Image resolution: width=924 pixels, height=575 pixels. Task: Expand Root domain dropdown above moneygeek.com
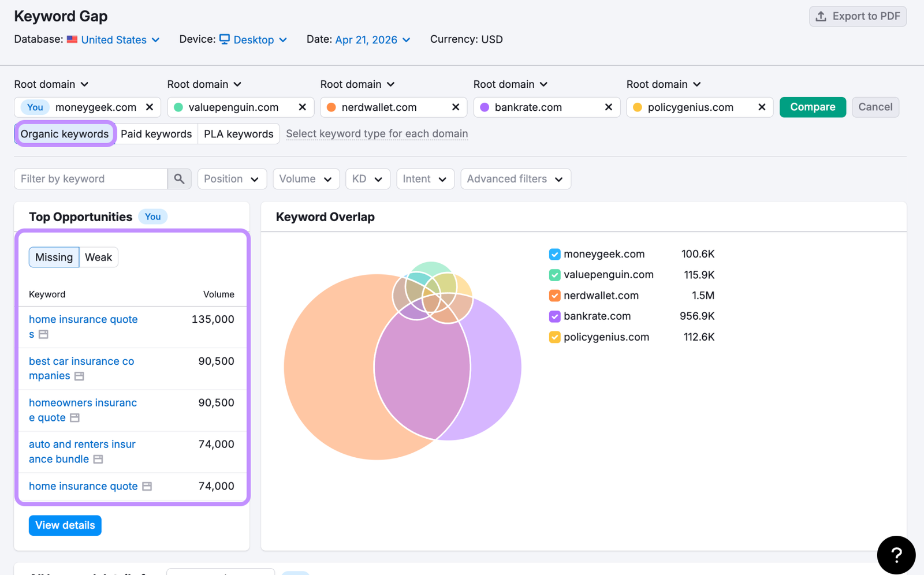click(51, 84)
